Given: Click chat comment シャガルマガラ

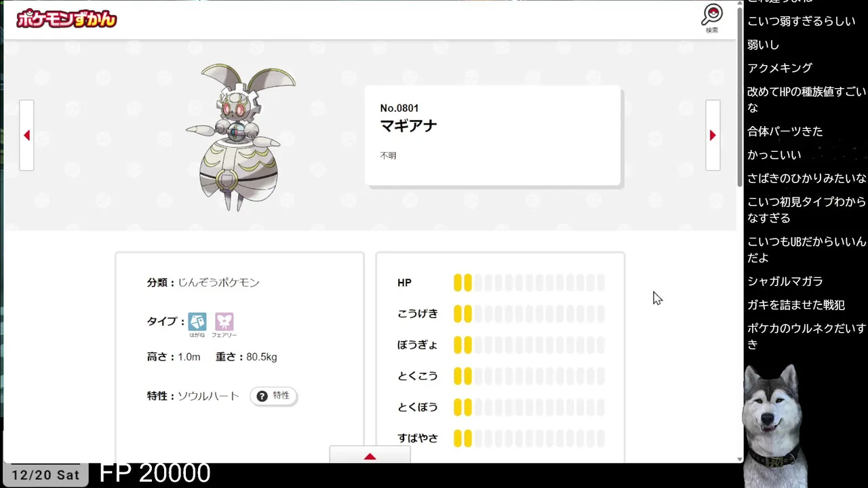Looking at the screenshot, I should coord(785,281).
